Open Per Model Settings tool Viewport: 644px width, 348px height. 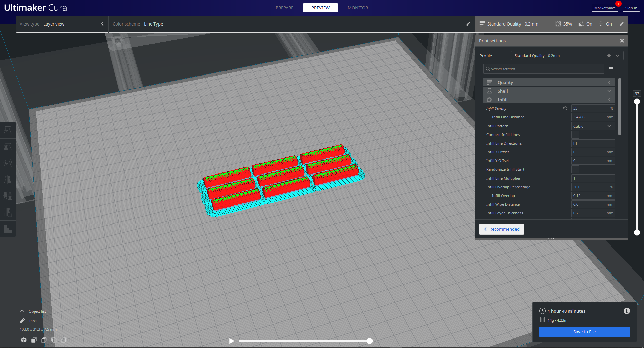(x=8, y=196)
